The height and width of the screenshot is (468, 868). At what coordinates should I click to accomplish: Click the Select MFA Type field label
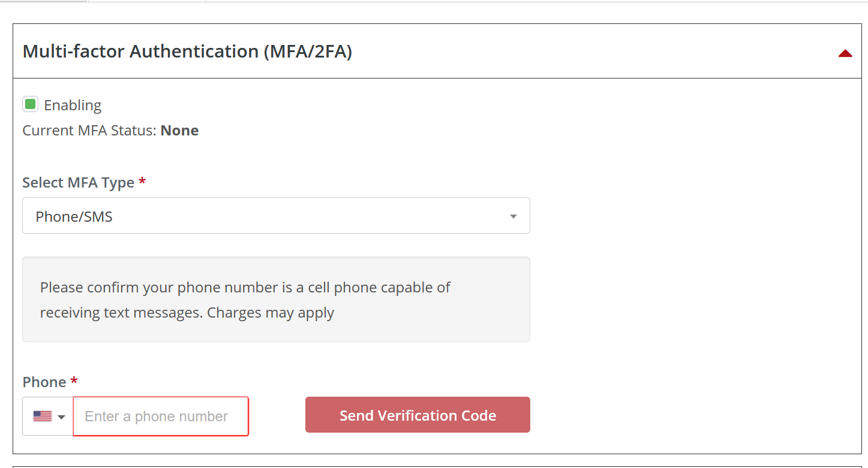click(79, 183)
